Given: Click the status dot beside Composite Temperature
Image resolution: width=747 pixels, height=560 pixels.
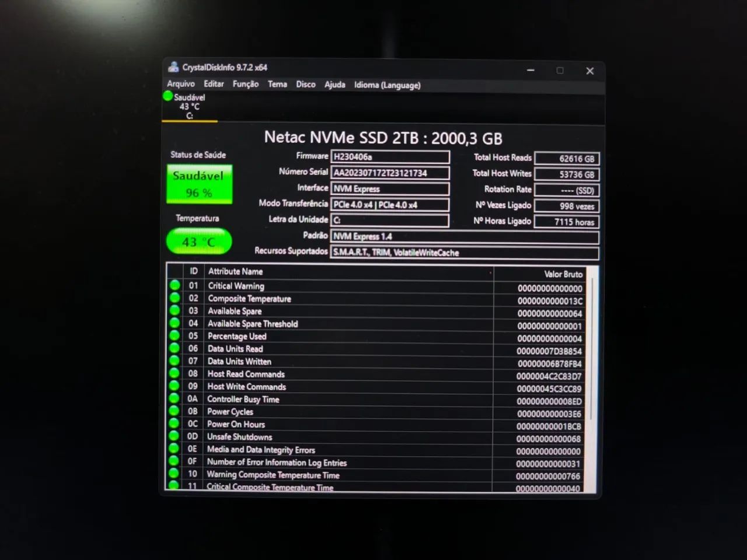Looking at the screenshot, I should tap(174, 298).
